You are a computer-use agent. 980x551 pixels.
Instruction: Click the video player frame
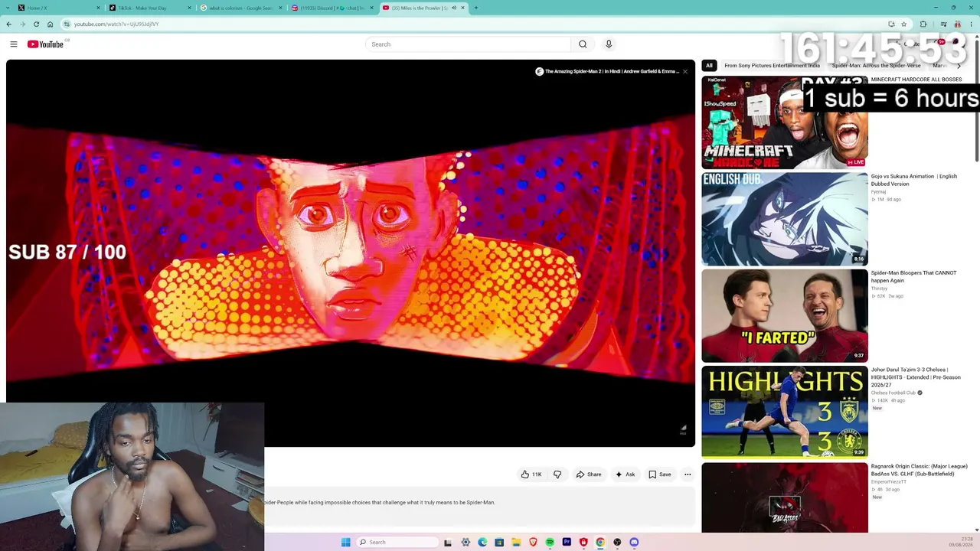[x=351, y=253]
